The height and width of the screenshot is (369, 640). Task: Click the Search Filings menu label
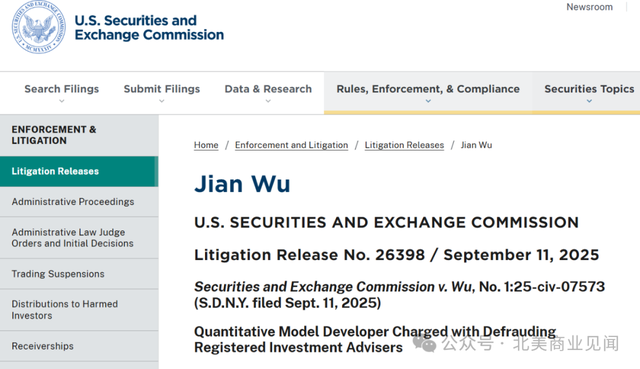pyautogui.click(x=62, y=89)
